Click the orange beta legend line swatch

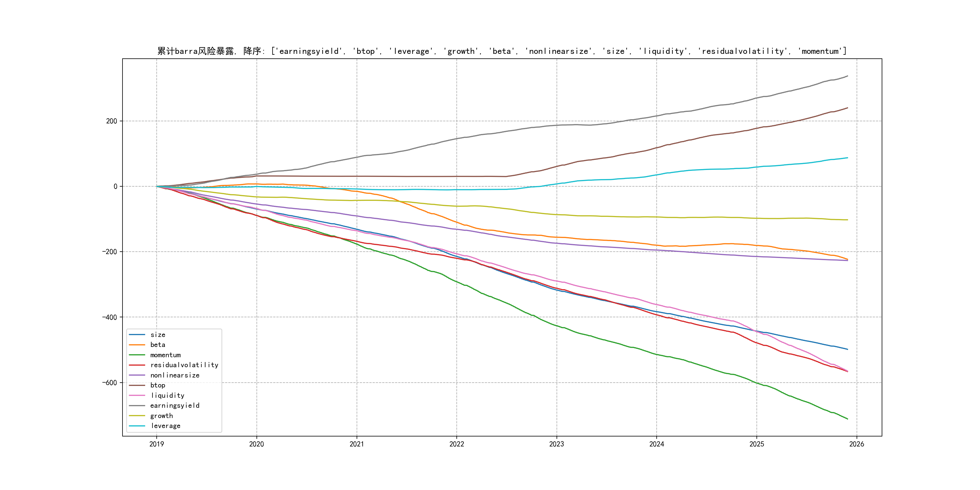[137, 345]
